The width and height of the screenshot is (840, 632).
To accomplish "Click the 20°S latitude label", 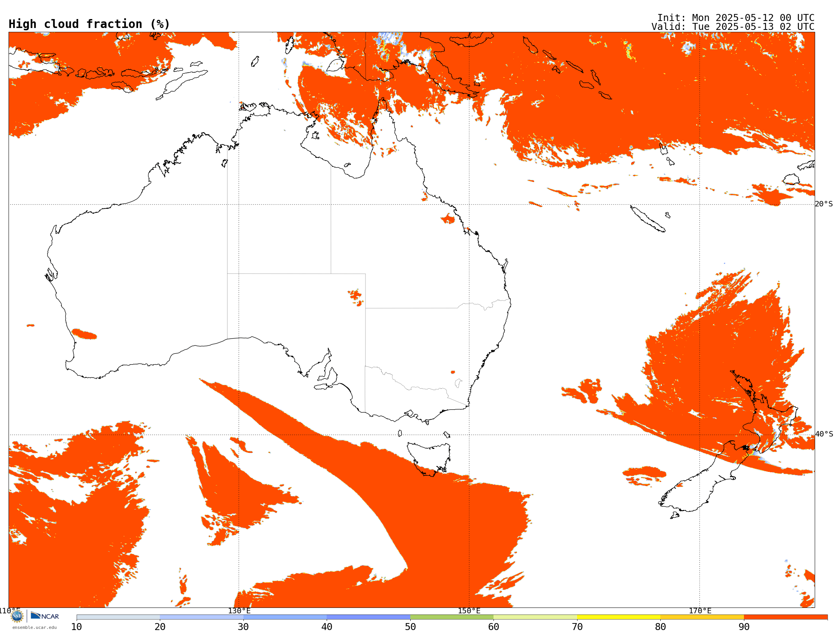I will [824, 204].
